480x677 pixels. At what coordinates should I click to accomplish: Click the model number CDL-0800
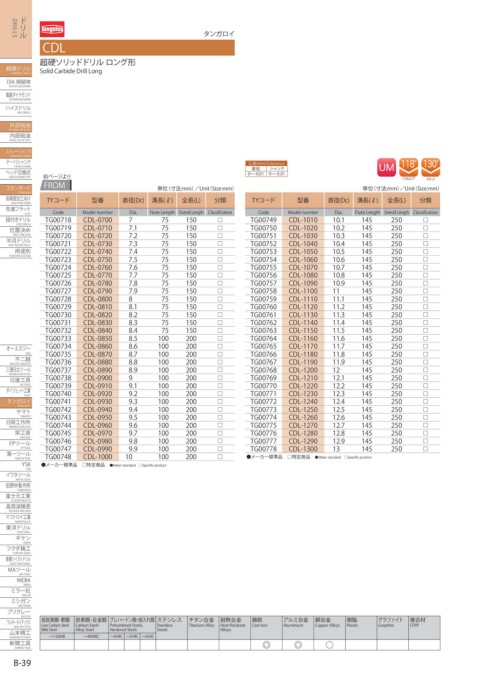coord(98,299)
